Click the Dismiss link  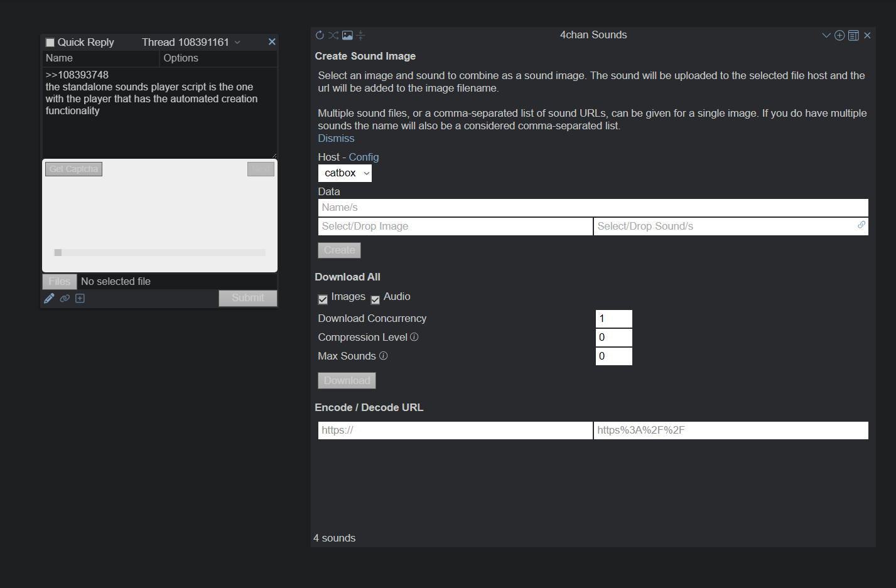point(336,138)
